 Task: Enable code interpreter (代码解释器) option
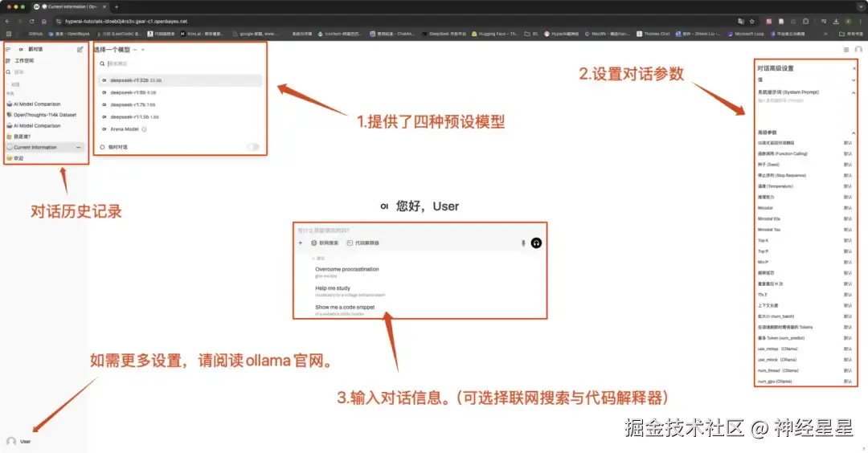(362, 243)
